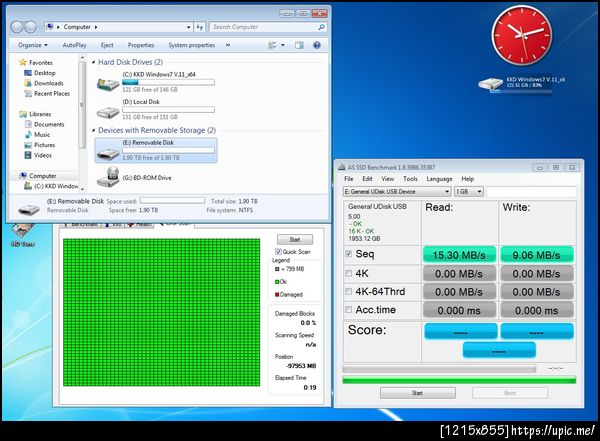The width and height of the screenshot is (600, 441).
Task: Click AS SSD Benchmark title bar icon
Action: [342, 167]
